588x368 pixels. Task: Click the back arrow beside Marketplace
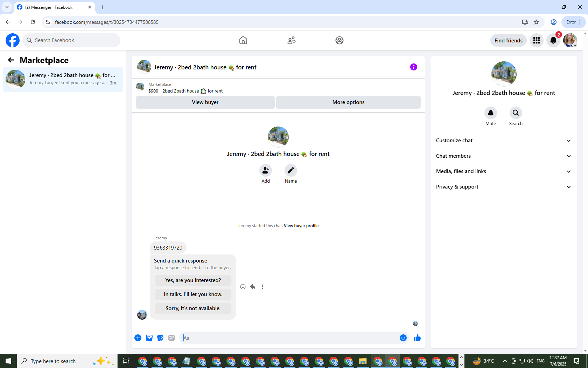click(x=11, y=60)
